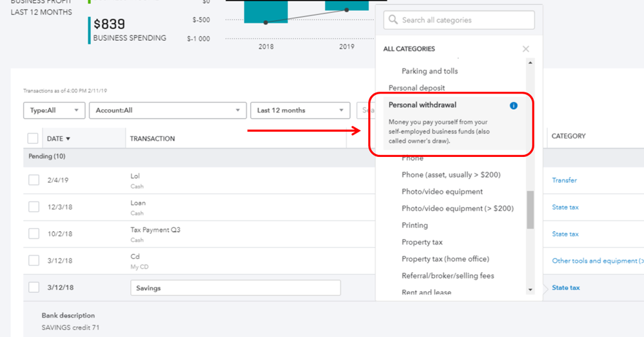Image resolution: width=644 pixels, height=337 pixels.
Task: Click the Personal withdrawal info icon
Action: coord(514,105)
